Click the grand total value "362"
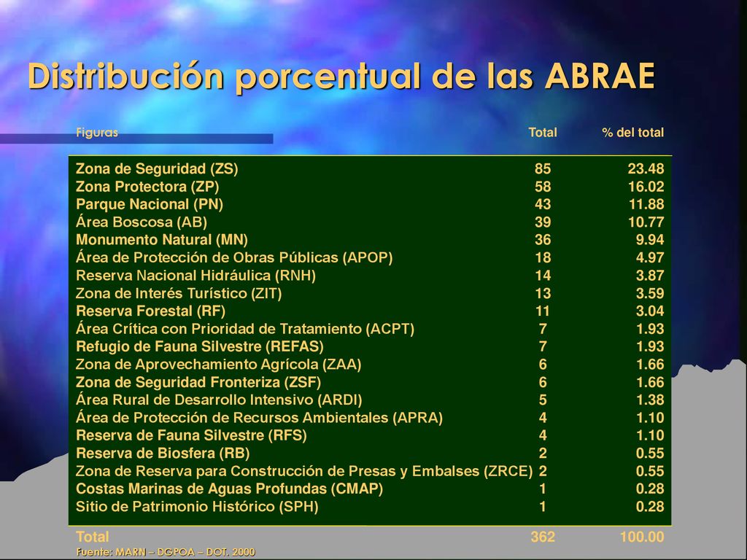 tap(543, 537)
